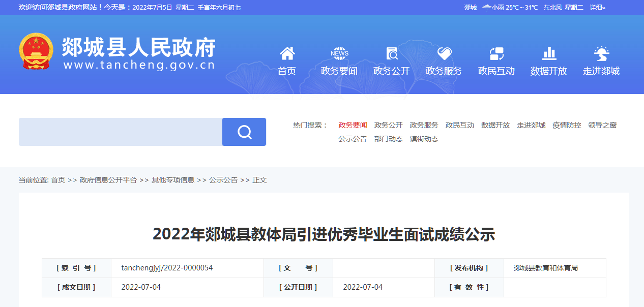Open the 数据开放 navigation menu item
644x307 pixels.
pyautogui.click(x=549, y=71)
